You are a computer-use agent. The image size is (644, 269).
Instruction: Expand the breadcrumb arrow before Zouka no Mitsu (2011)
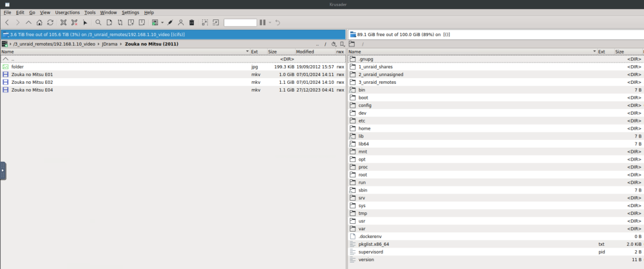pyautogui.click(x=122, y=44)
